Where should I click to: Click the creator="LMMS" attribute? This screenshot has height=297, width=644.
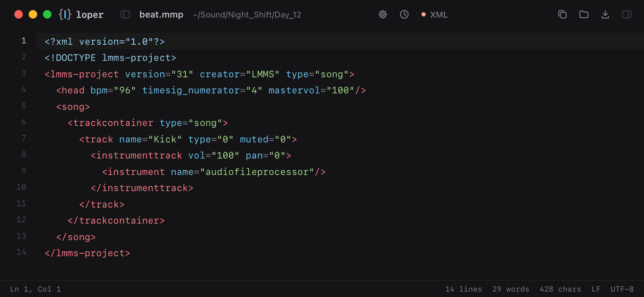[x=240, y=74]
